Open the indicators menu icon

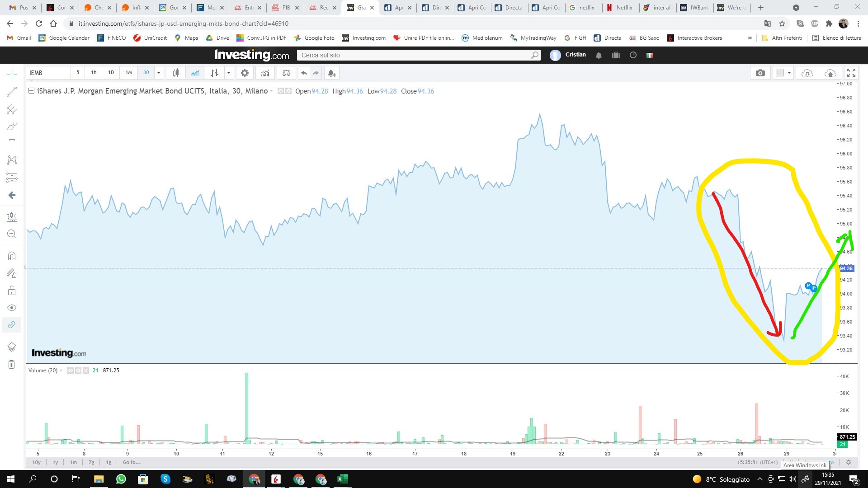(x=265, y=73)
